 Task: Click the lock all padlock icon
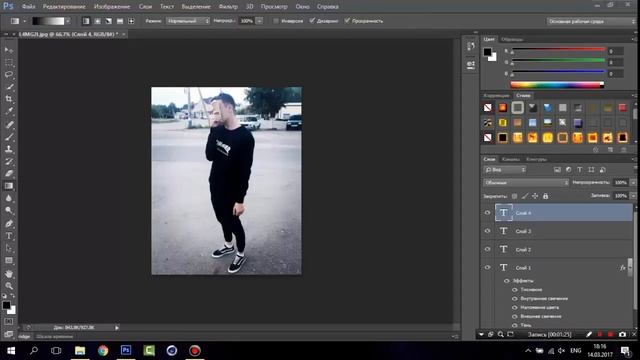(x=546, y=196)
